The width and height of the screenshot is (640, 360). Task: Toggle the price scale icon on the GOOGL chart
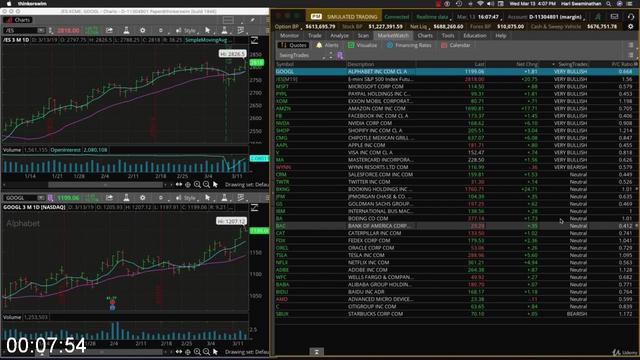[x=254, y=207]
